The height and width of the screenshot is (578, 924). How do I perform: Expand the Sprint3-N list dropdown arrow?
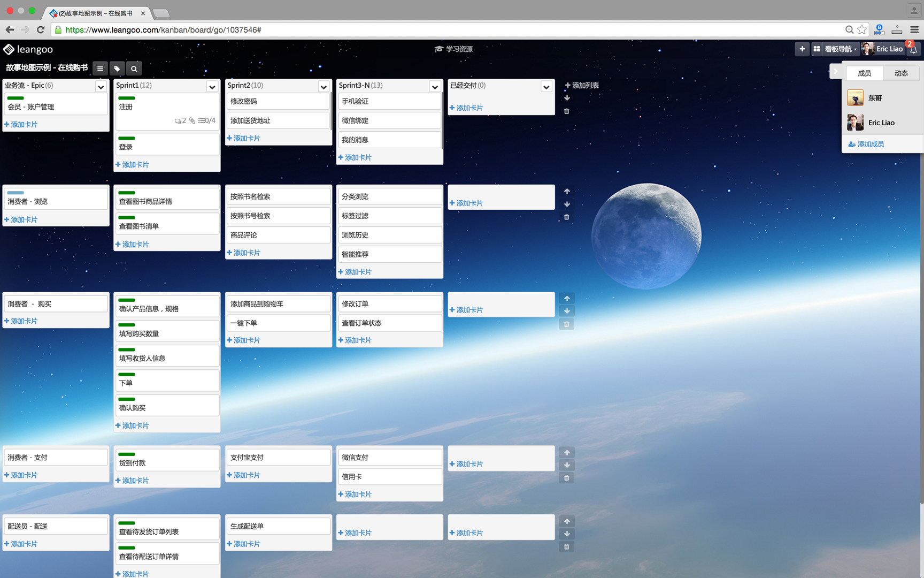[x=435, y=87]
